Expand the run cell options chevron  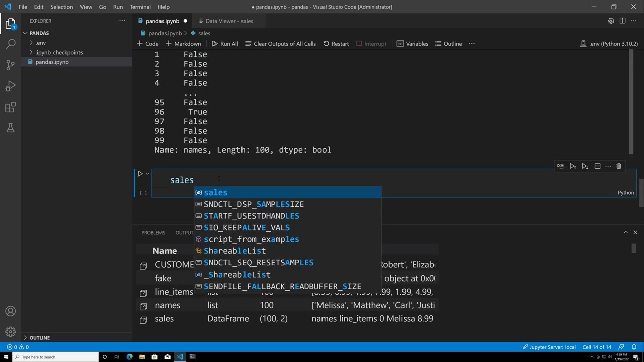pyautogui.click(x=147, y=174)
